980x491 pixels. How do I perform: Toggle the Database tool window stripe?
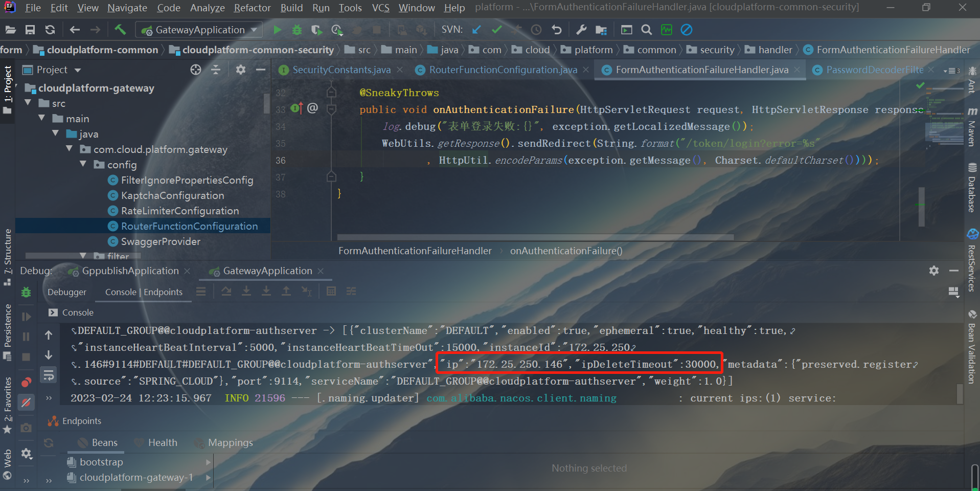tap(972, 187)
